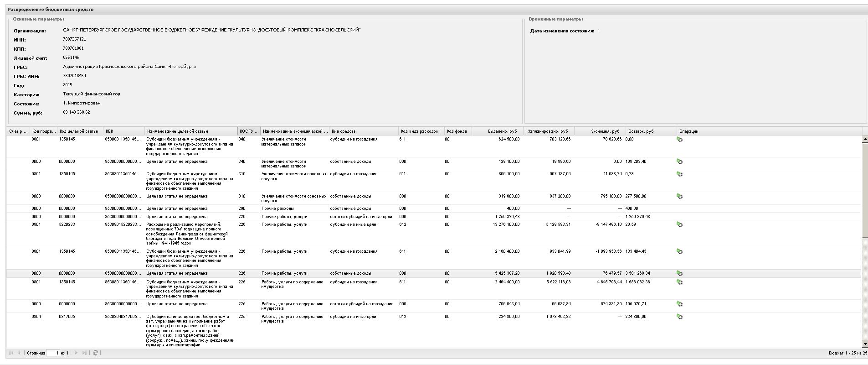Viewport: 868px width, 365px height.
Task: Click the page number input field
Action: click(x=53, y=353)
